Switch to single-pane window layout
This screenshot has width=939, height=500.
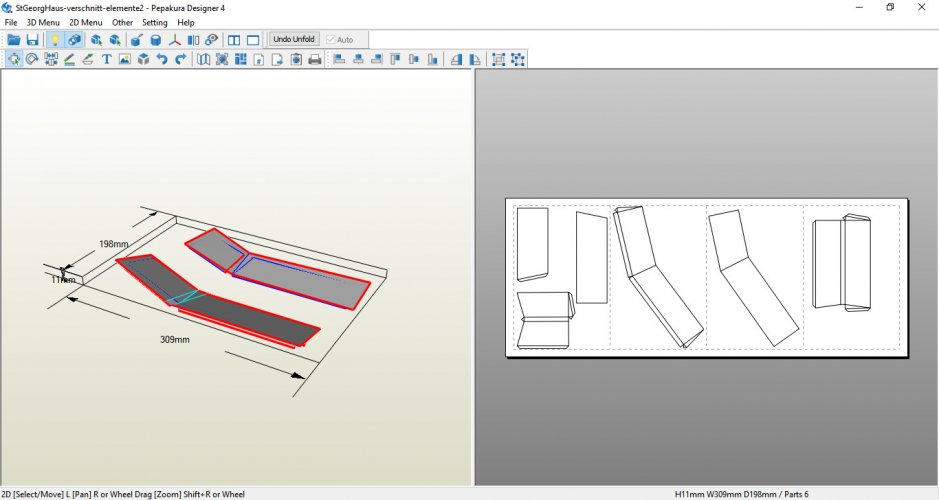click(253, 40)
